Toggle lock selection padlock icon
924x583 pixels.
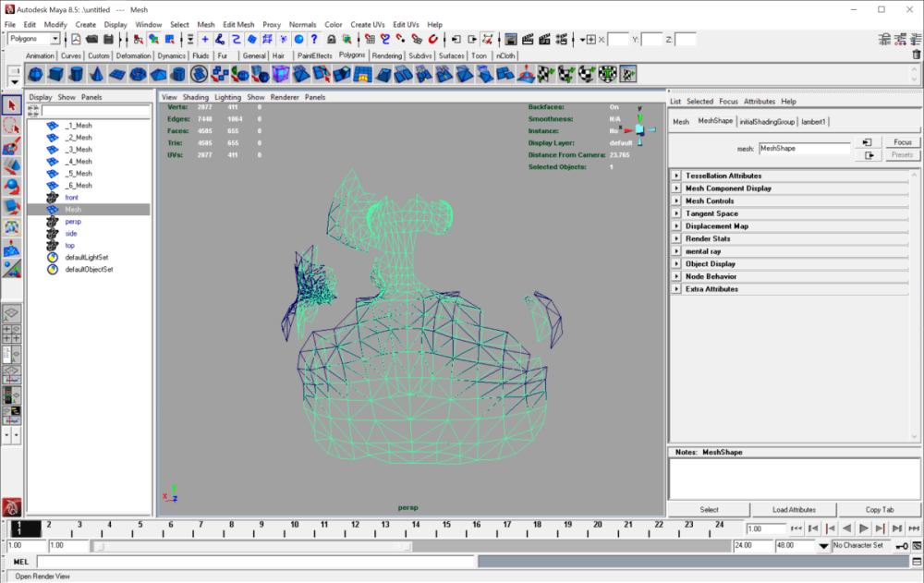[331, 40]
